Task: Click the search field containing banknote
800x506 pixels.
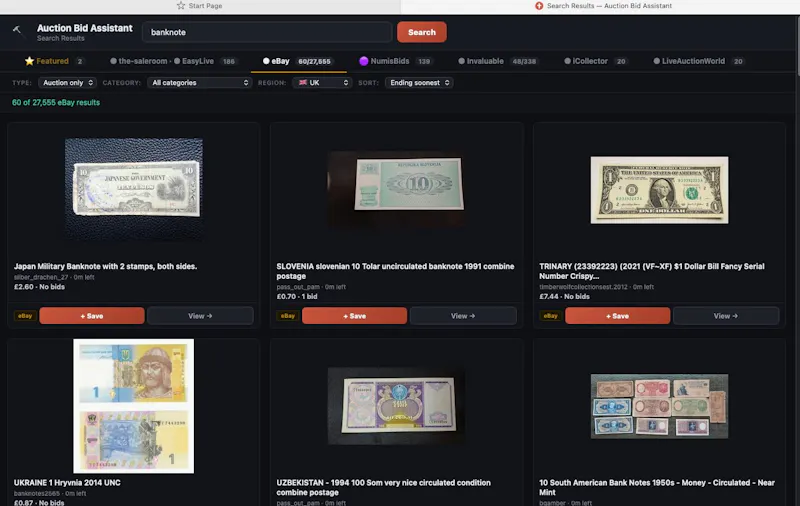Action: tap(267, 32)
